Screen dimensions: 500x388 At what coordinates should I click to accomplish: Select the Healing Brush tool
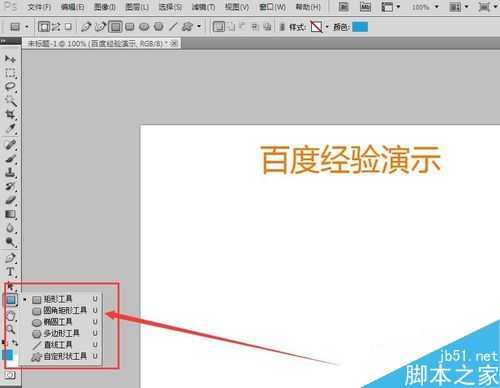tap(10, 145)
